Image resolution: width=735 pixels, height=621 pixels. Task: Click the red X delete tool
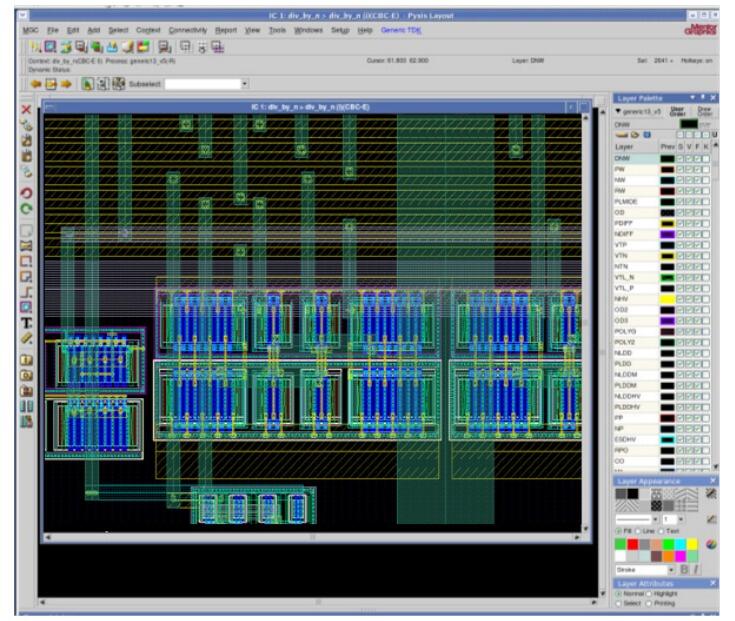(x=26, y=108)
